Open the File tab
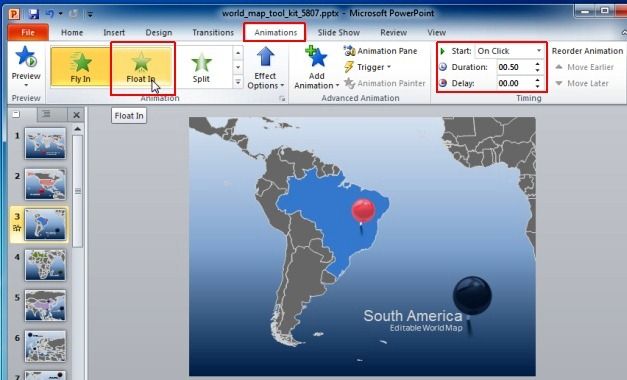The width and height of the screenshot is (627, 380). coord(28,32)
